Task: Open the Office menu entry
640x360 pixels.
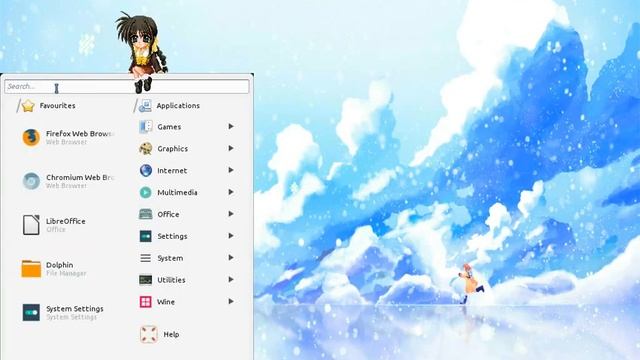Action: click(x=188, y=214)
